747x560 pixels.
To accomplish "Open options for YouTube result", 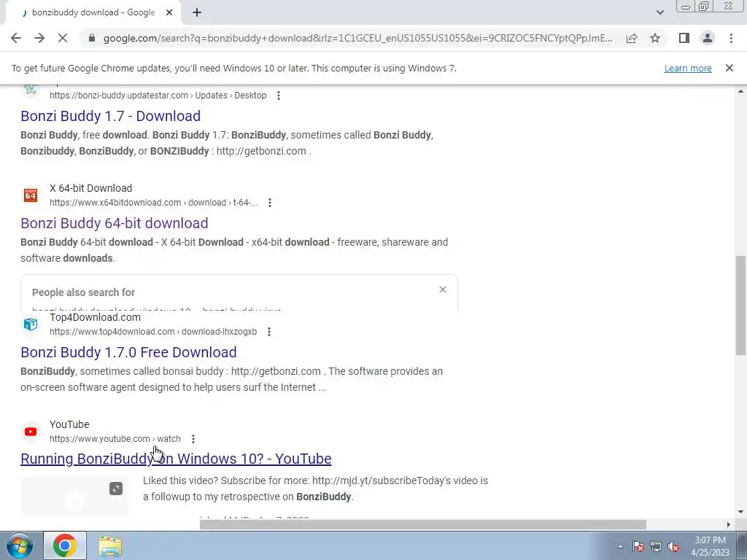I will [x=193, y=439].
